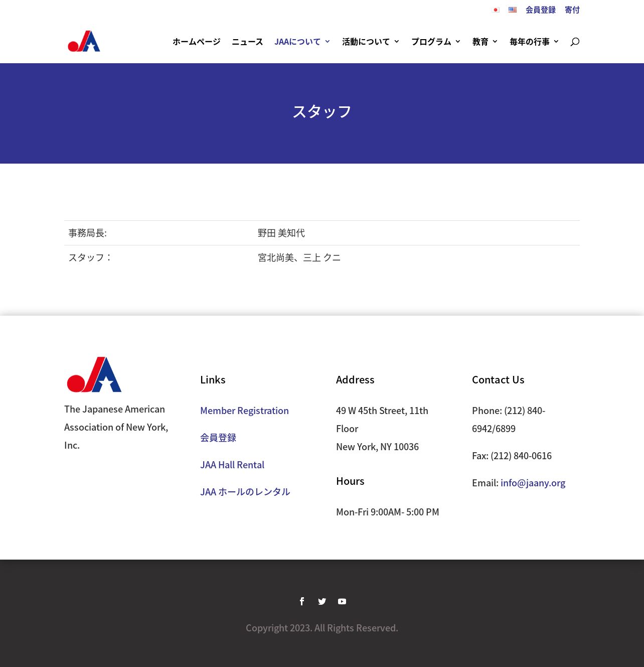Viewport: 644px width, 667px height.
Task: Select the Phone: (212) 840-6942/6899 text
Action: coord(509,420)
